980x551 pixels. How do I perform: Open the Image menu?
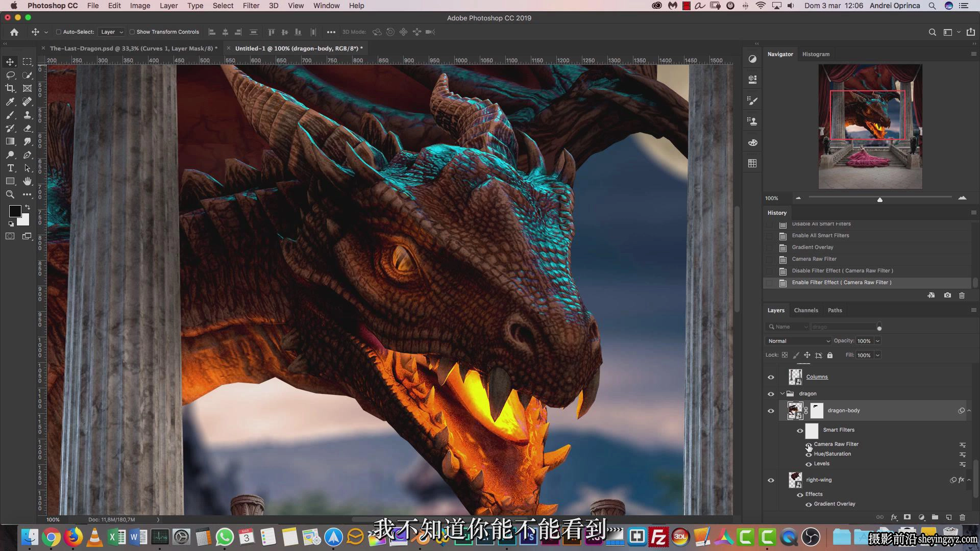(x=140, y=6)
